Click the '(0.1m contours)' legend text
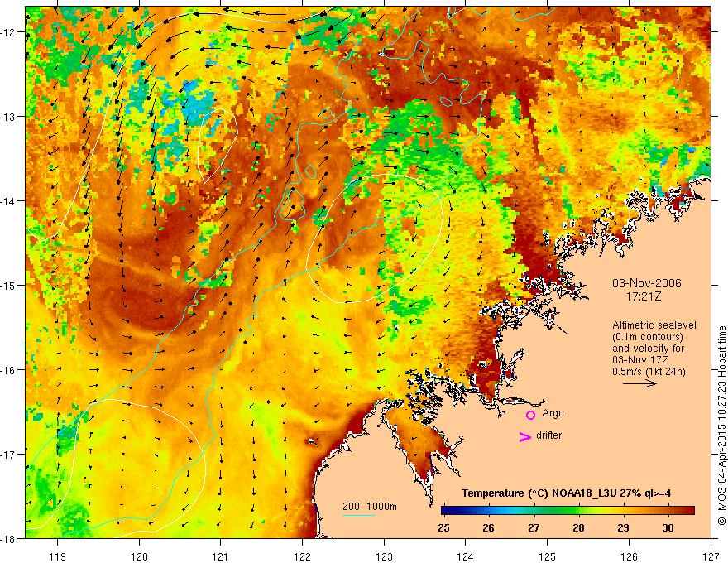The width and height of the screenshot is (728, 563). [x=648, y=337]
